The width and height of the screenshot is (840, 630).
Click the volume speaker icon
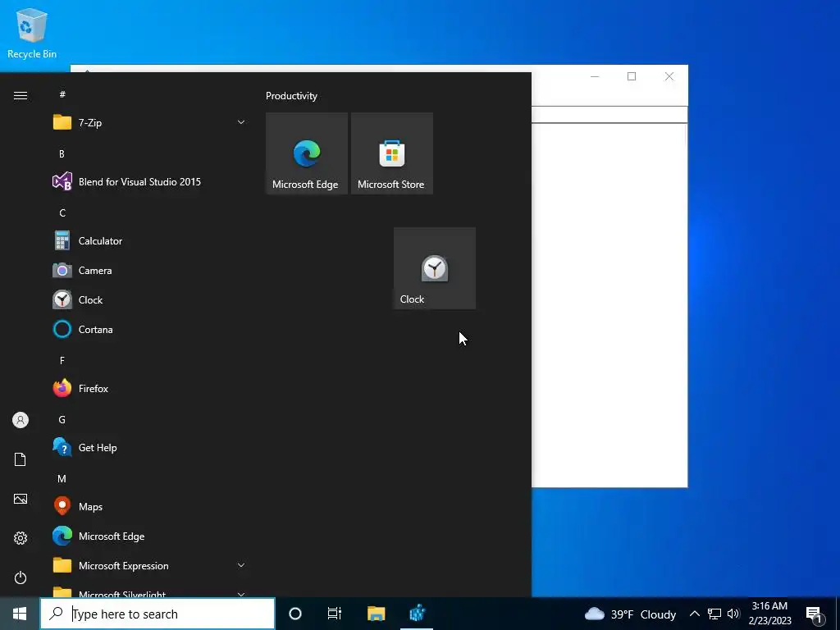(733, 614)
